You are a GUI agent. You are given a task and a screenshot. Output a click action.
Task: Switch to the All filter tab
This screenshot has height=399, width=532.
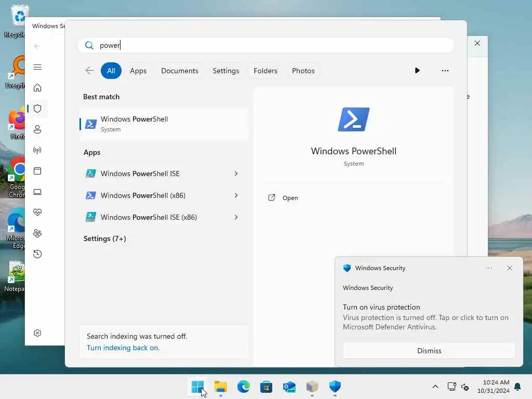coord(111,71)
